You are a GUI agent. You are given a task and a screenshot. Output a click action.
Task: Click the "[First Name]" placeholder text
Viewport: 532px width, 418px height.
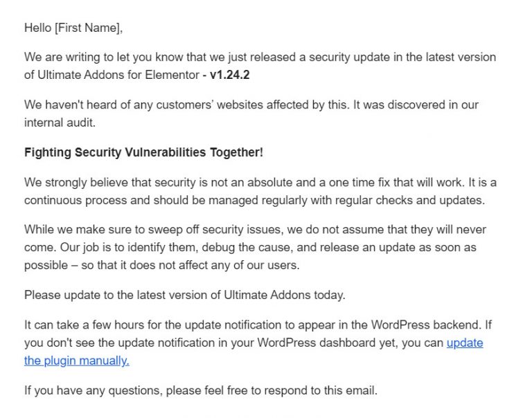(x=88, y=28)
